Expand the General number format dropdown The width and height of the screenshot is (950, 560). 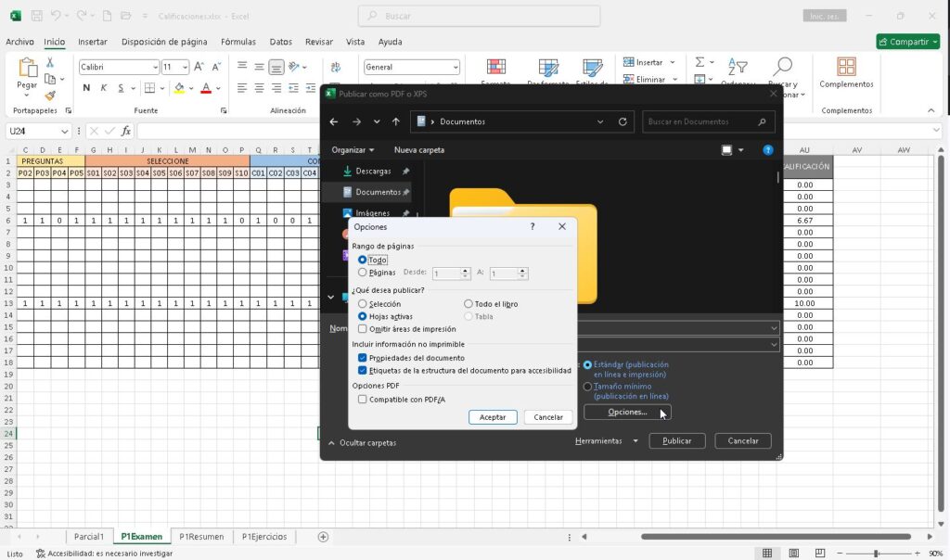pyautogui.click(x=455, y=68)
